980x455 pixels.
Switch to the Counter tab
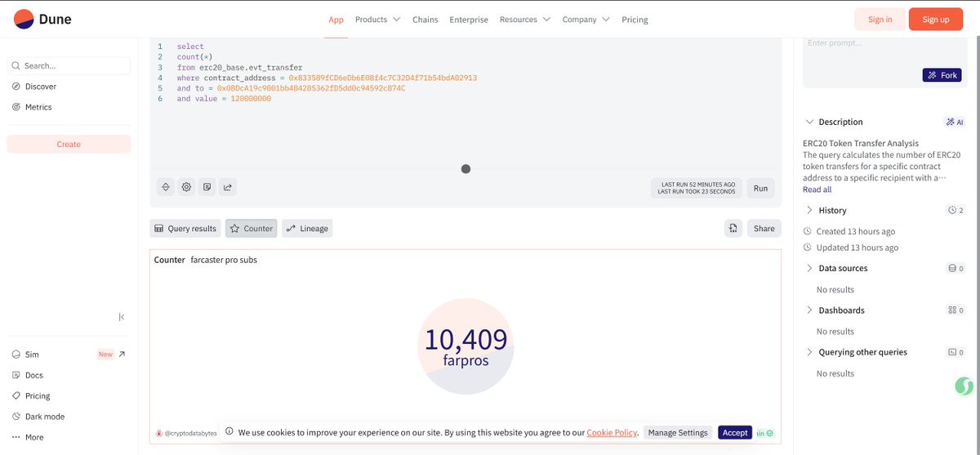point(252,229)
